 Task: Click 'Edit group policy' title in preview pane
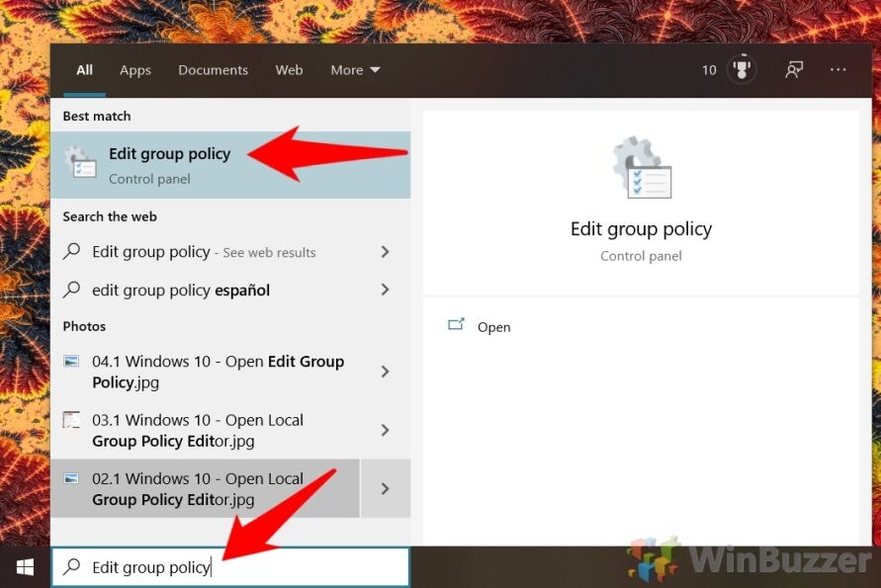641,229
